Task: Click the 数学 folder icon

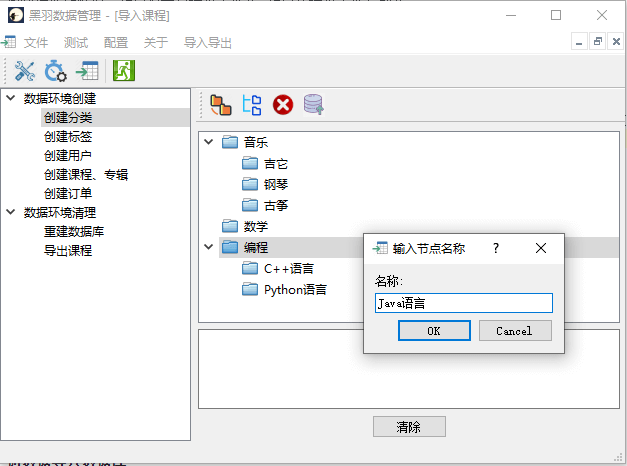Action: coord(230,226)
